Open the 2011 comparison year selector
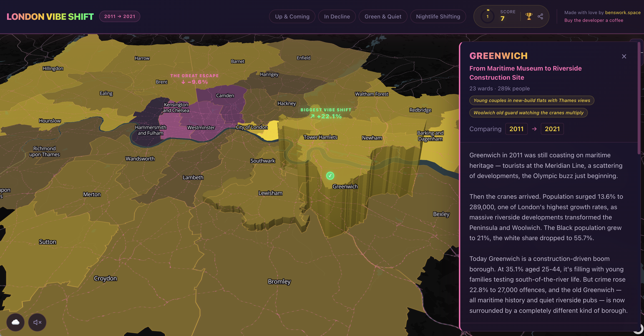This screenshot has width=644, height=336. point(516,129)
